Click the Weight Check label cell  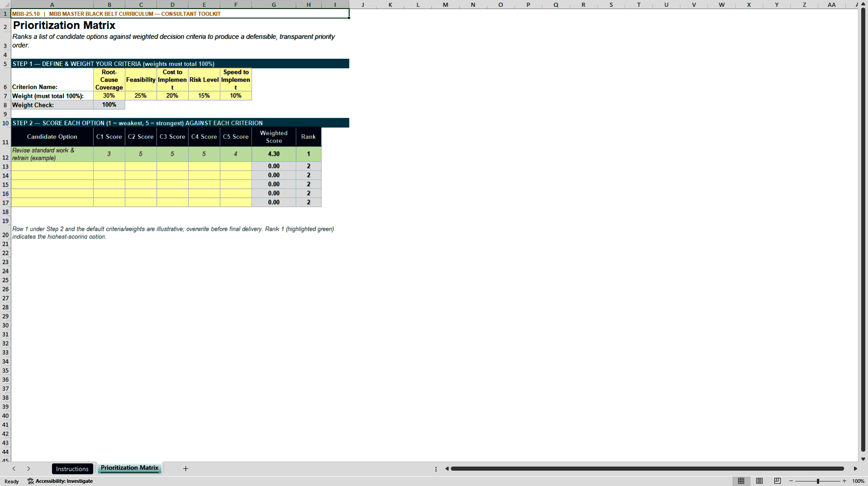tap(52, 105)
